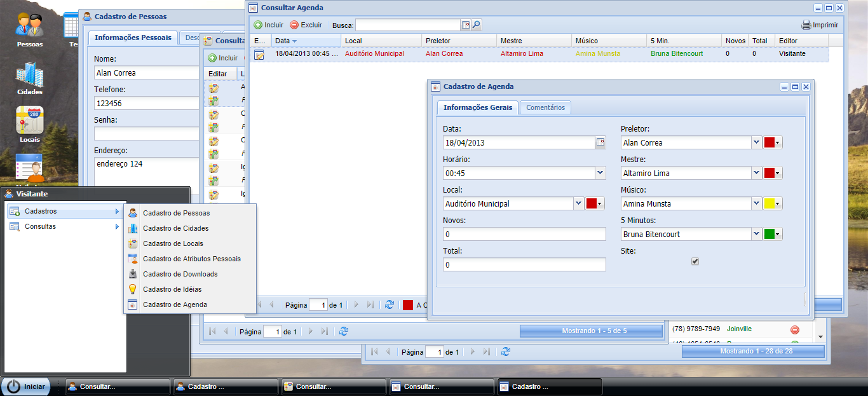Enable the Site checkbox in Cadastro de Agenda
Image resolution: width=868 pixels, height=396 pixels.
pos(695,261)
